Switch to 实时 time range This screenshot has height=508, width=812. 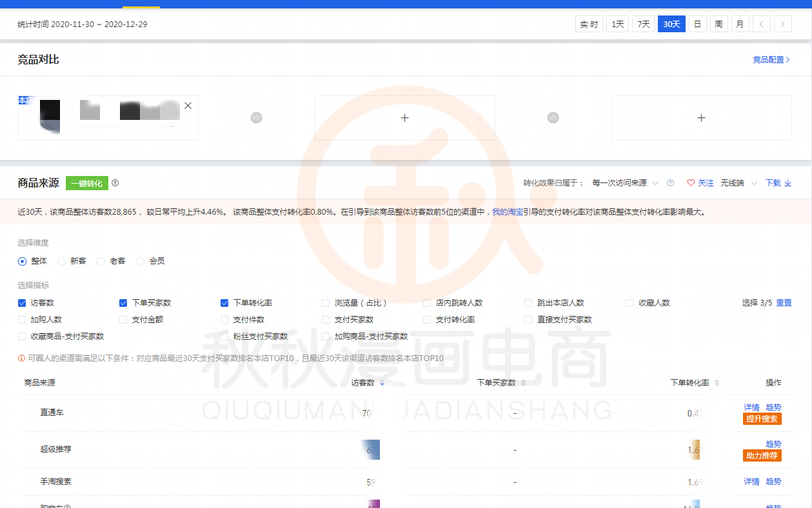click(x=589, y=24)
